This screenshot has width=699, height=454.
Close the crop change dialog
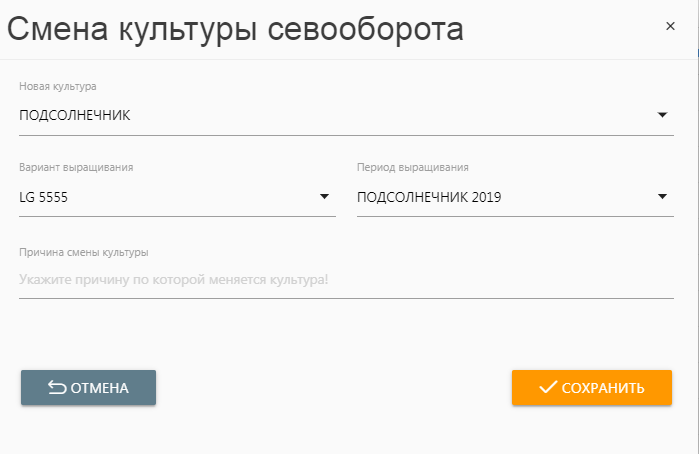click(670, 27)
